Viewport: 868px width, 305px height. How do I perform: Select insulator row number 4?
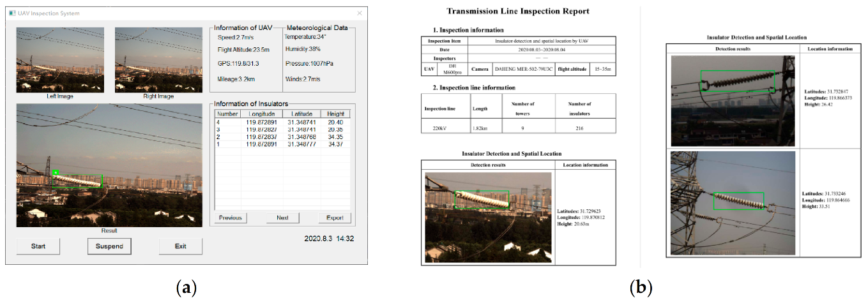[x=282, y=122]
